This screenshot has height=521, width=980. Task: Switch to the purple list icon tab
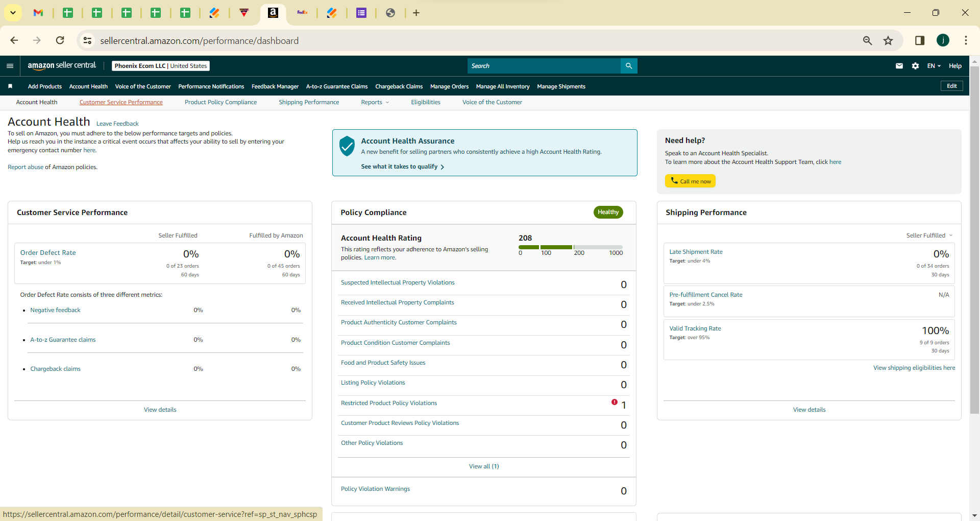[x=361, y=13]
